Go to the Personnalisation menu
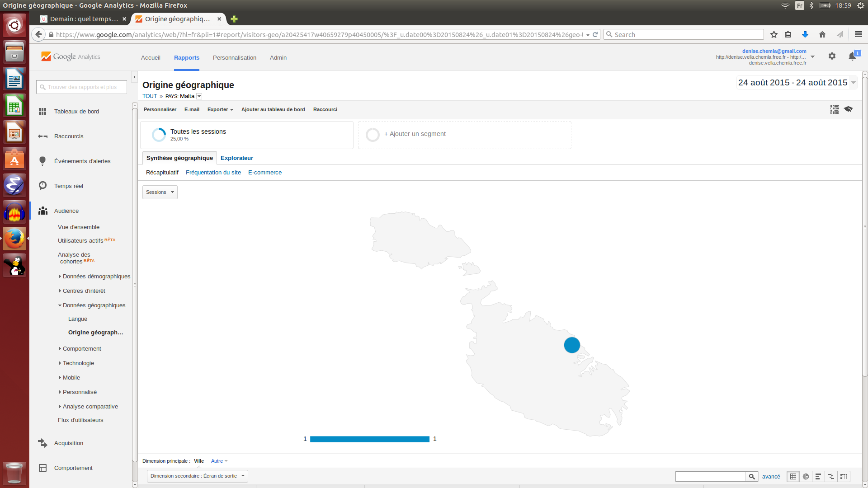 tap(234, 58)
